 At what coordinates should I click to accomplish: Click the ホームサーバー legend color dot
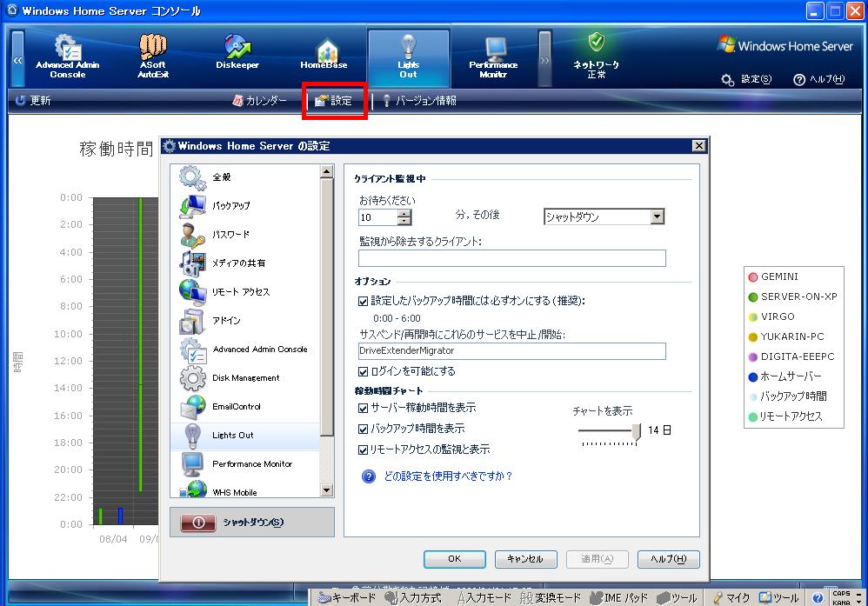coord(753,376)
